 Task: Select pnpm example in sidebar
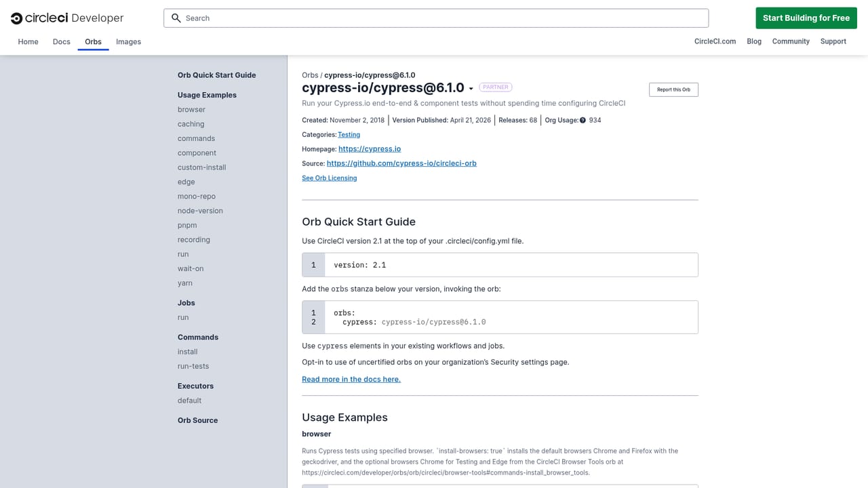pos(187,226)
